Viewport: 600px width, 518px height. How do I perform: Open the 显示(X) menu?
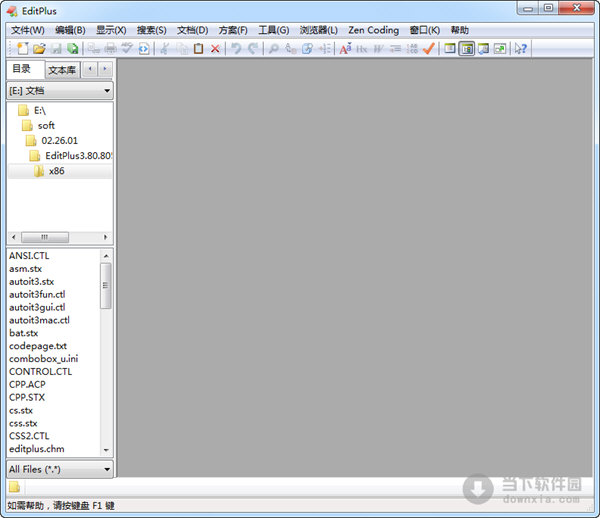click(x=111, y=30)
